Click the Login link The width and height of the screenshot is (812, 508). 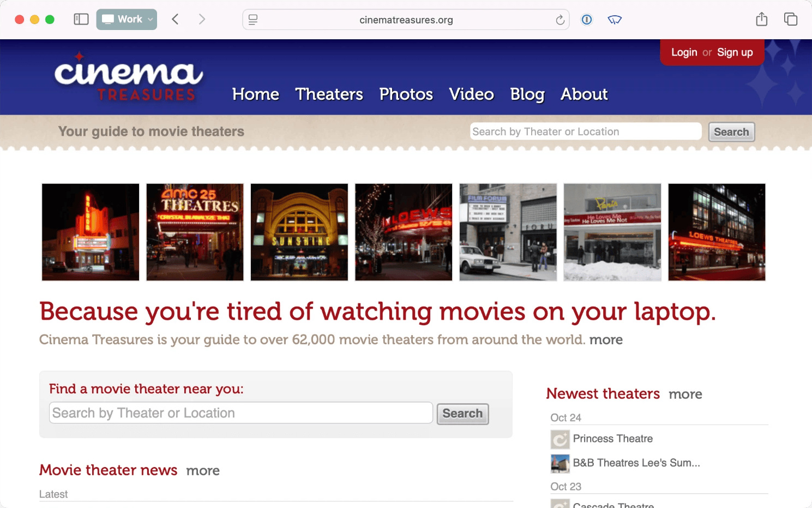[684, 52]
